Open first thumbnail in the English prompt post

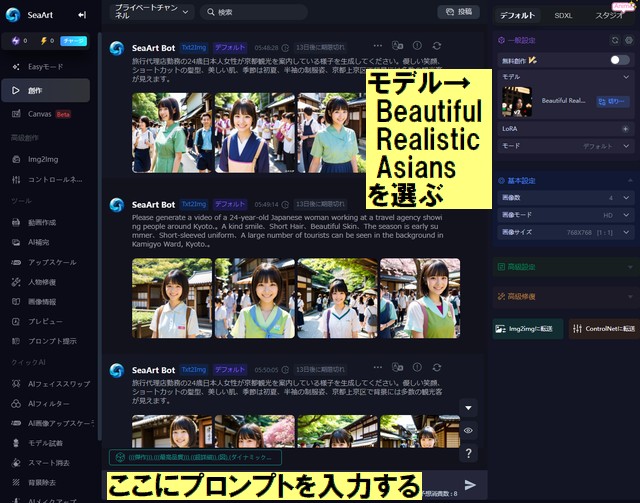tap(172, 298)
